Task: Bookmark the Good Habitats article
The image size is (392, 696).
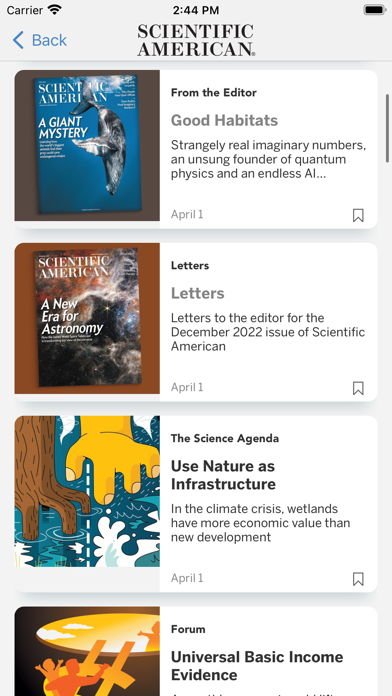Action: click(358, 215)
